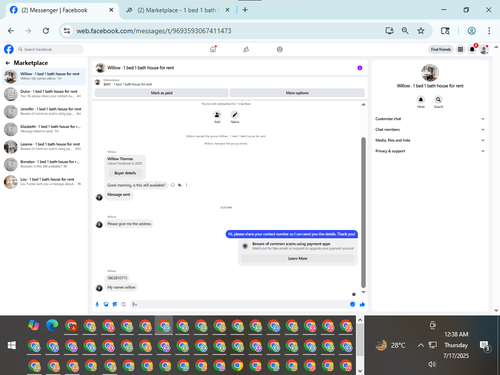Viewport: 500px width, 375px height.
Task: Open the Friends icon in top navigation
Action: tap(246, 49)
